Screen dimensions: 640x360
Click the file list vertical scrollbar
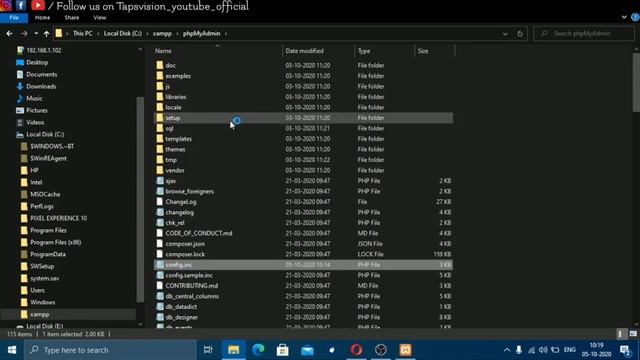coord(636,82)
